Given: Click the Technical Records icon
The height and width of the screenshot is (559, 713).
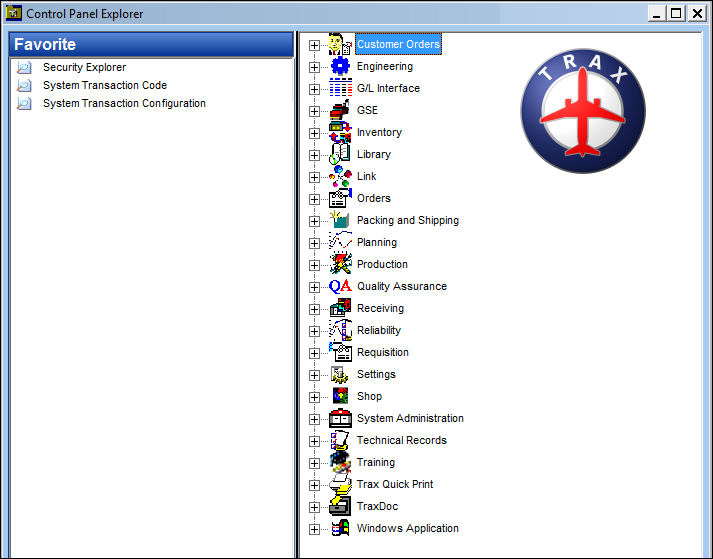Looking at the screenshot, I should 340,440.
